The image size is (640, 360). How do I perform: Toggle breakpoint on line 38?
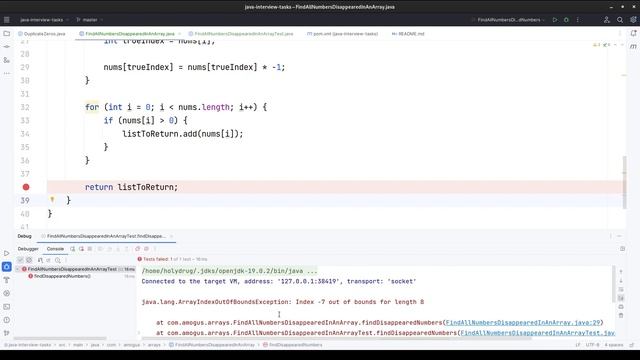pyautogui.click(x=26, y=187)
